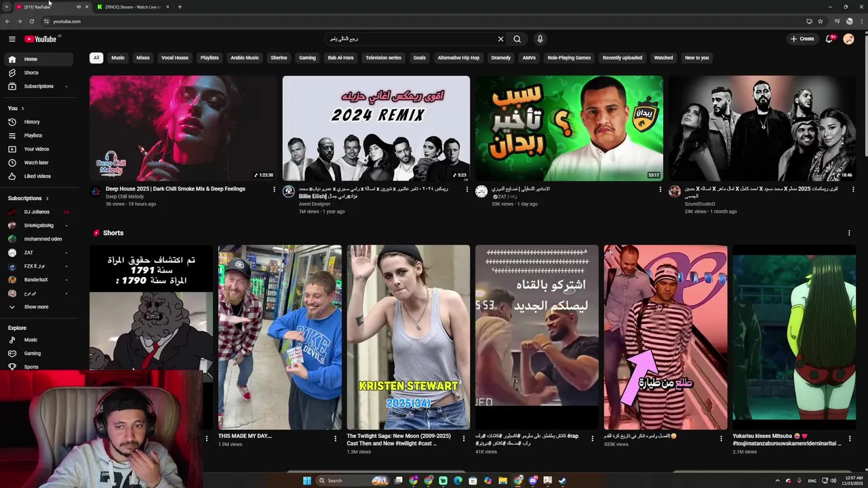Select the Mixes filter chip
This screenshot has width=868, height=488.
pos(142,58)
